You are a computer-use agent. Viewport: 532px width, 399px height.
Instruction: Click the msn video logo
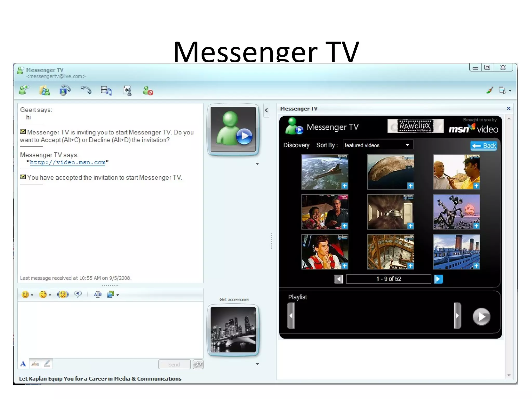click(x=473, y=128)
